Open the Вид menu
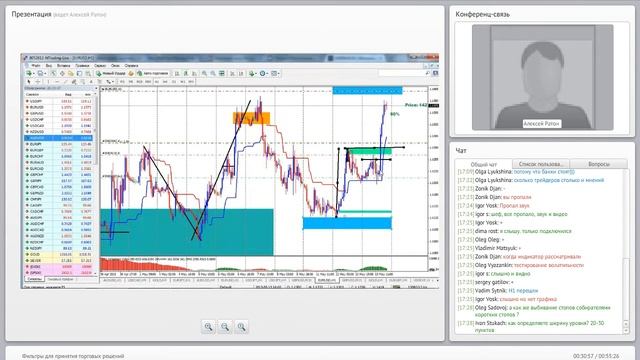Image resolution: width=640 pixels, height=360 pixels. [49, 66]
